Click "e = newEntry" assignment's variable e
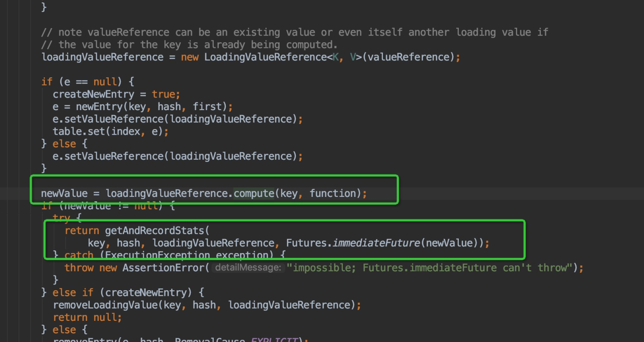This screenshot has height=342, width=644. click(x=56, y=107)
